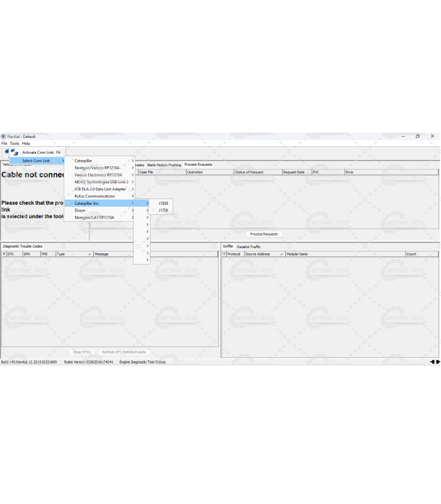Open the Help menu
The image size is (441, 504).
pyautogui.click(x=26, y=144)
